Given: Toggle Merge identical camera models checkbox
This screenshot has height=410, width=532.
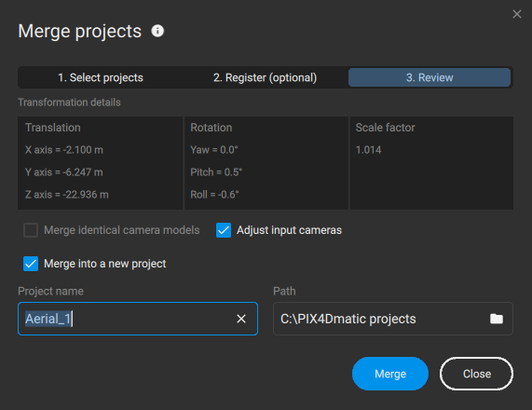Looking at the screenshot, I should (31, 230).
